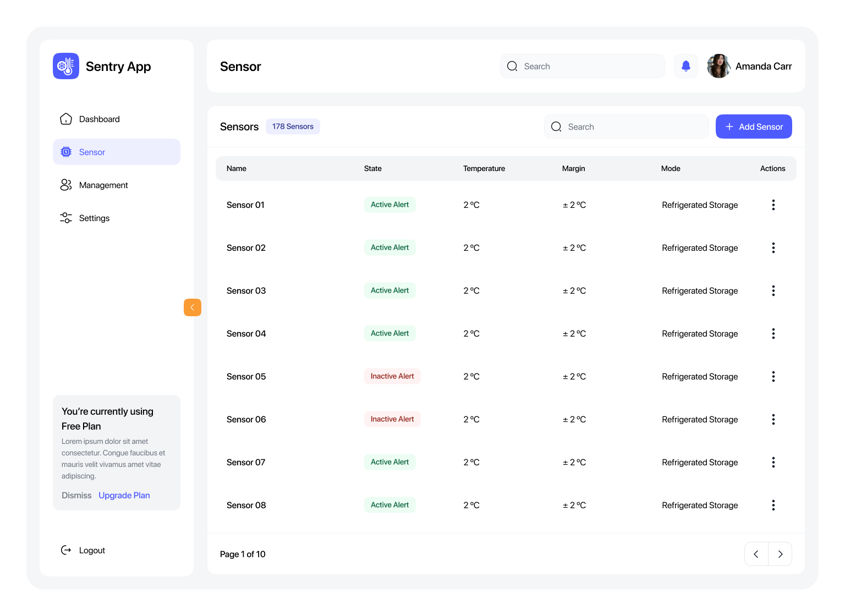Click the Management people icon
The image size is (845, 616).
point(65,185)
